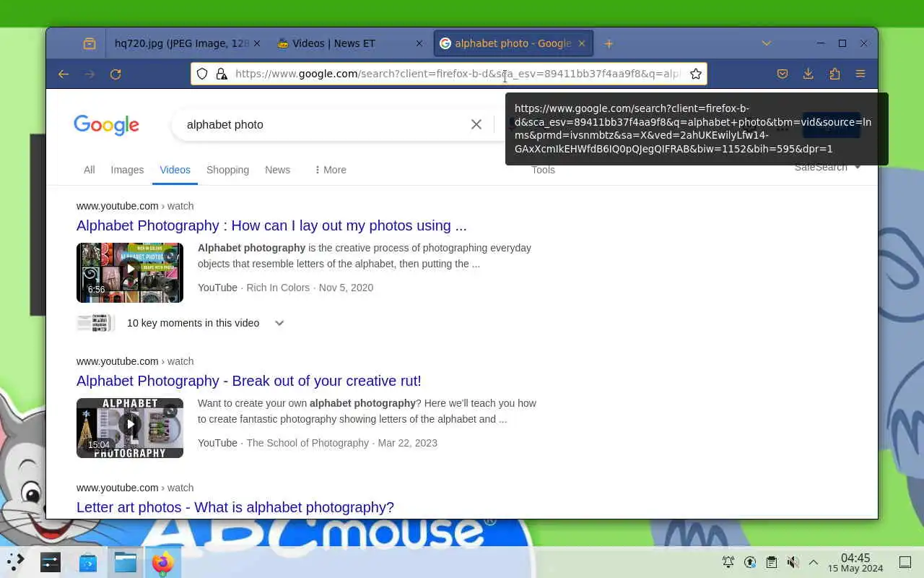Reload the current page
Viewport: 924px width, 578px height.
pos(115,74)
